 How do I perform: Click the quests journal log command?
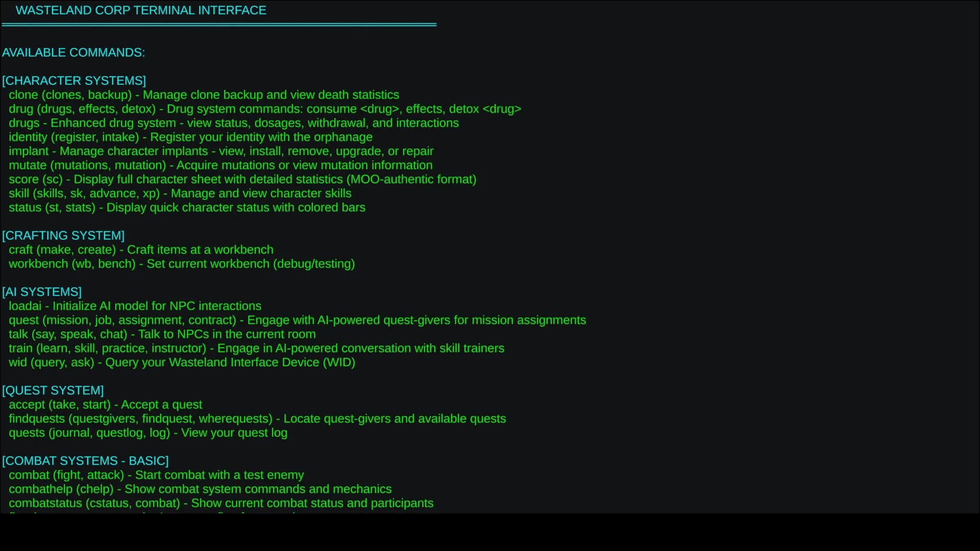pyautogui.click(x=148, y=433)
